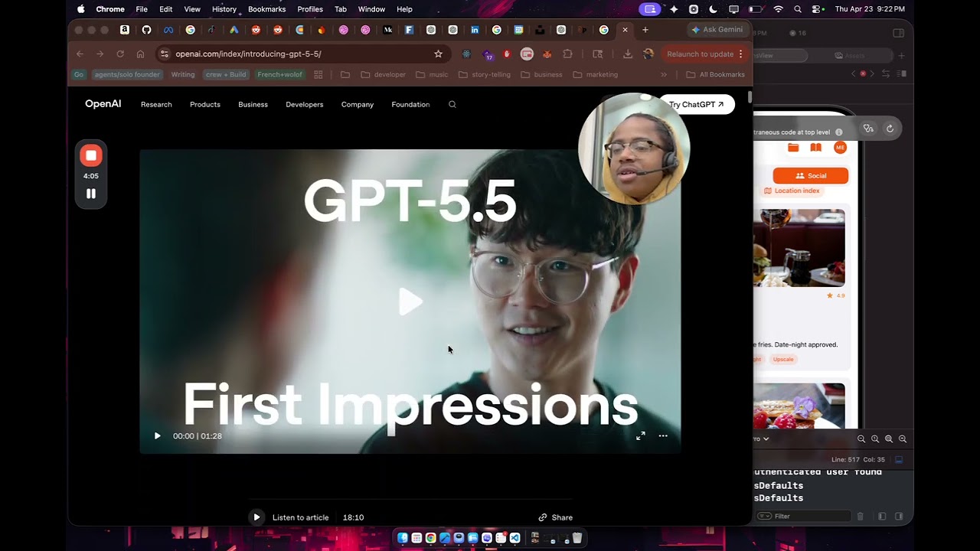
Task: Toggle the Xcode inspector panel
Action: (899, 33)
